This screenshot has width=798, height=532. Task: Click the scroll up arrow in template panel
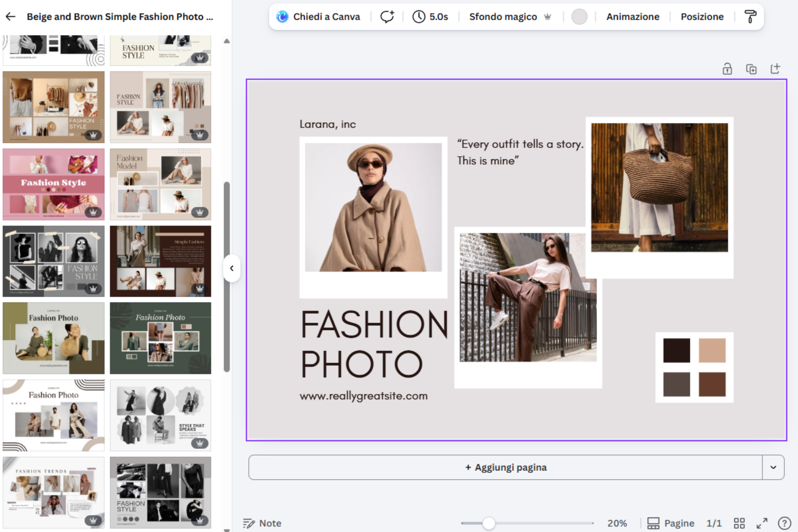point(227,41)
